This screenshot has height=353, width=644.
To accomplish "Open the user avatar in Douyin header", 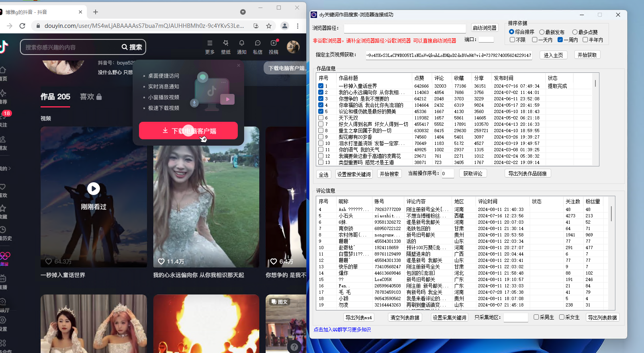I will 293,47.
